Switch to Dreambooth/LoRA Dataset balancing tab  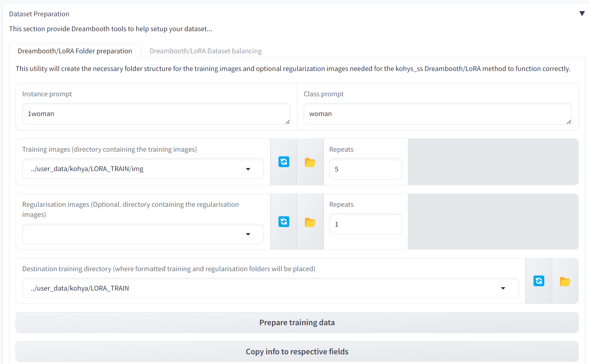(205, 51)
